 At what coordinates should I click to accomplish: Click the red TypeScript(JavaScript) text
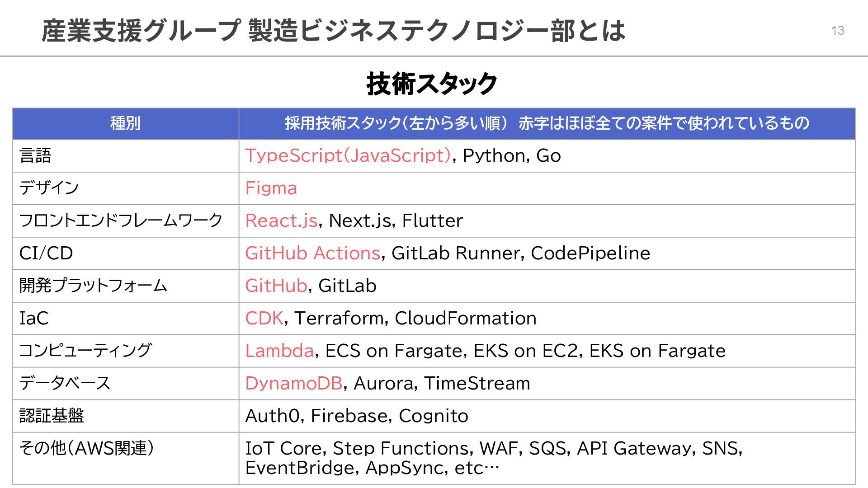pyautogui.click(x=348, y=156)
